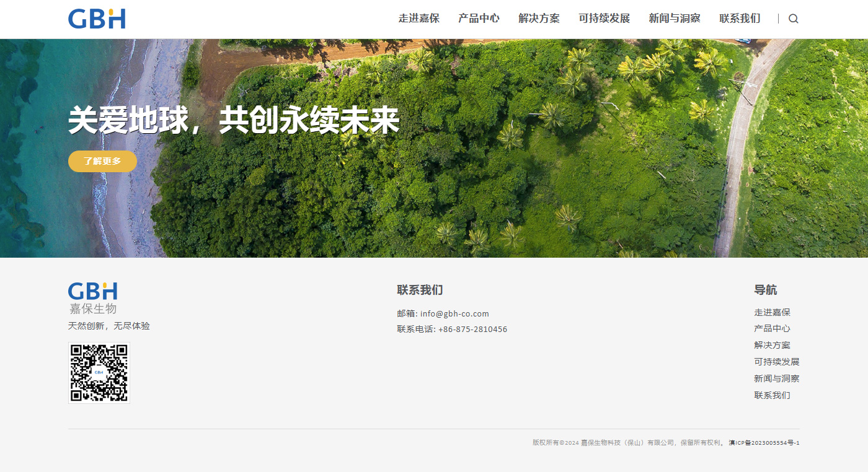The height and width of the screenshot is (472, 868).
Task: Click the phone number +86-875-2810456
Action: (x=472, y=330)
